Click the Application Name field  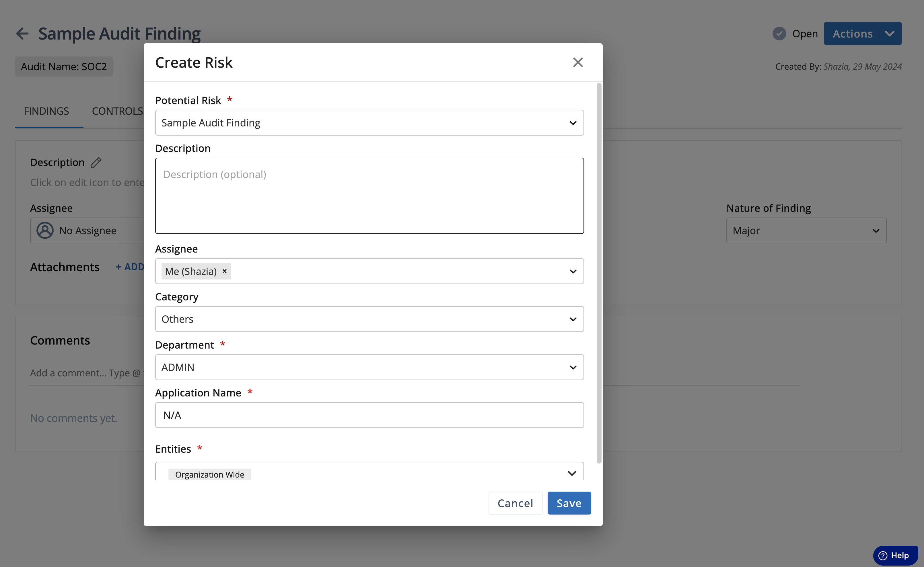369,415
